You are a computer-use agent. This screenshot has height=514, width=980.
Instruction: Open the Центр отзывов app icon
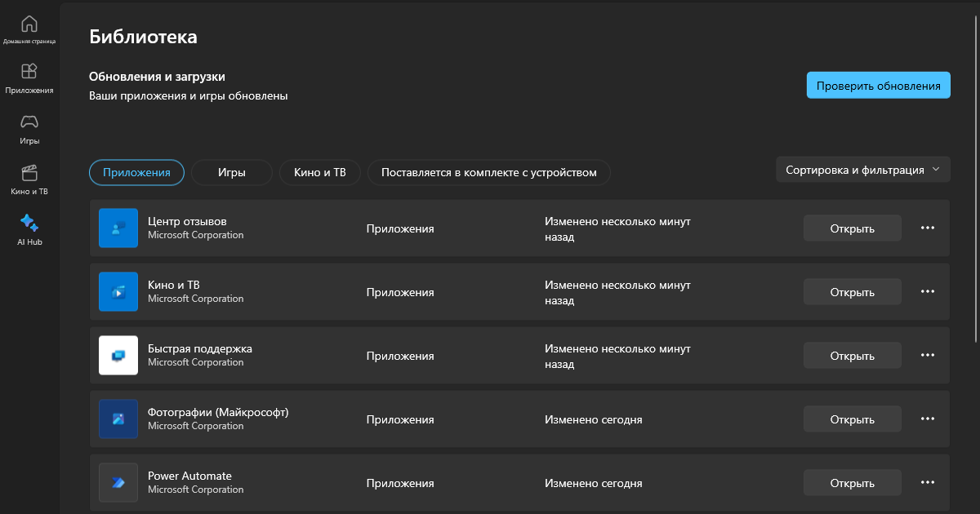118,228
